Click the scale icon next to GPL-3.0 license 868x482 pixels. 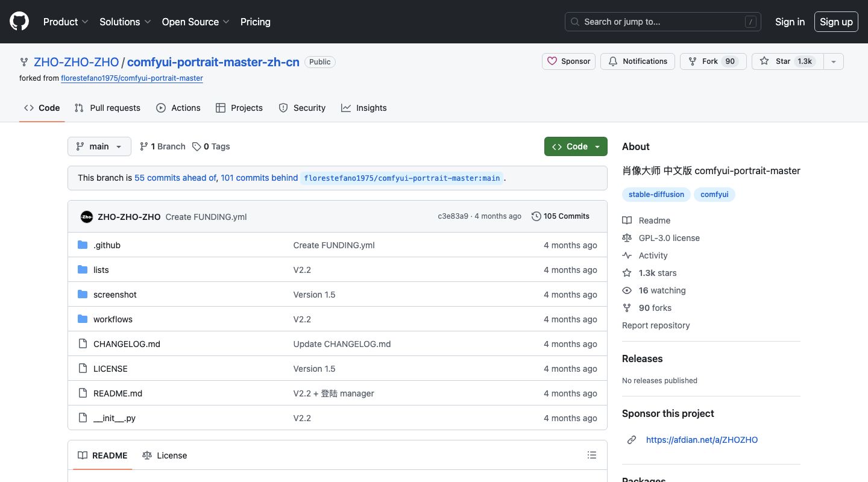[x=627, y=238]
